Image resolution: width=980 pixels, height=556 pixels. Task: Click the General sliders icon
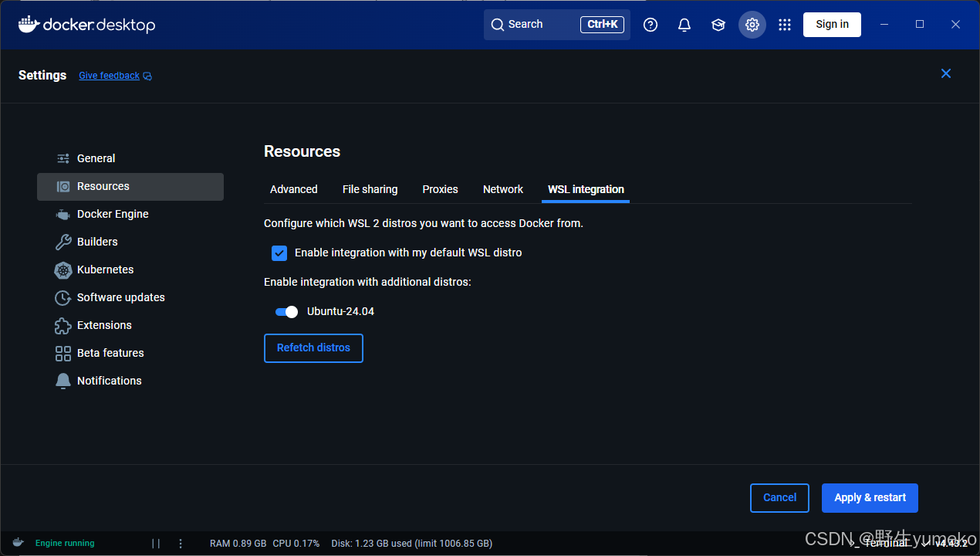(x=63, y=158)
